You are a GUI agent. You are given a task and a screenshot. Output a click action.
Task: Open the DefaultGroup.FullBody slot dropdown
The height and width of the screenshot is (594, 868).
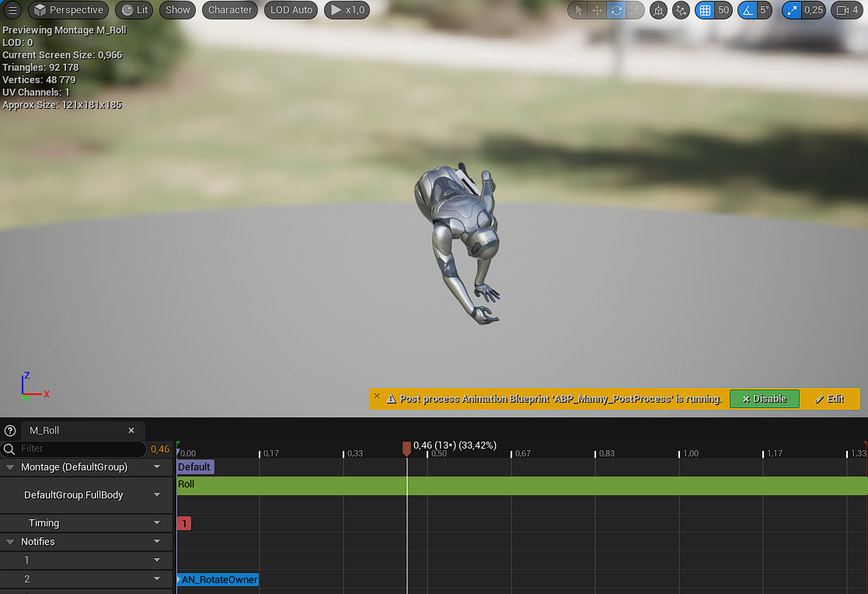157,495
